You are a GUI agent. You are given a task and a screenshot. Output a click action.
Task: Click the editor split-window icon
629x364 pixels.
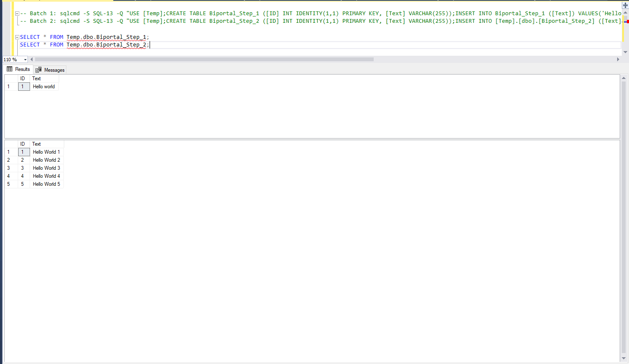pos(625,5)
